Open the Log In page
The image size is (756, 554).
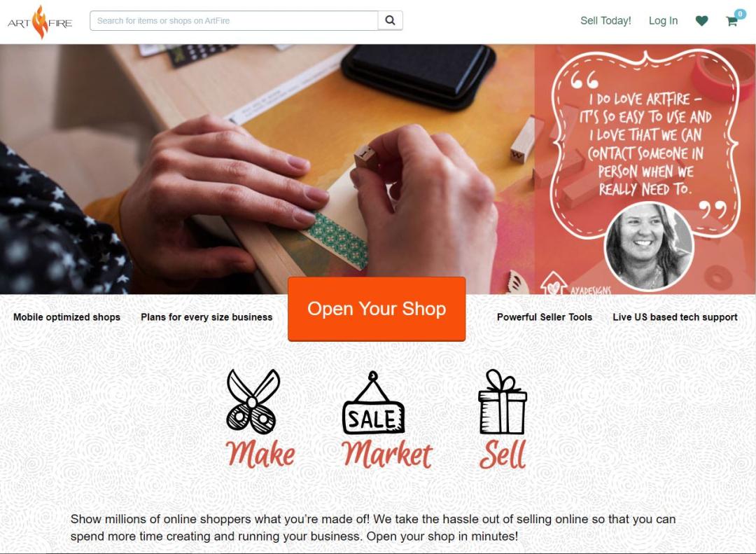663,21
